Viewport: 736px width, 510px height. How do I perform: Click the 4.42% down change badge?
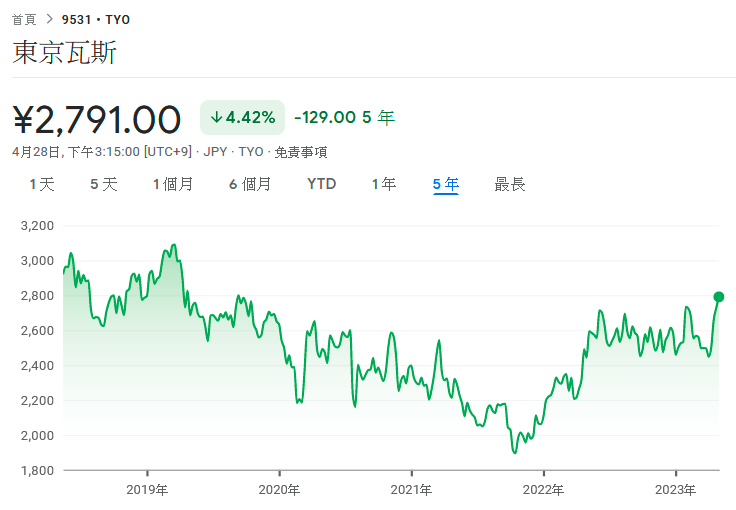(242, 117)
